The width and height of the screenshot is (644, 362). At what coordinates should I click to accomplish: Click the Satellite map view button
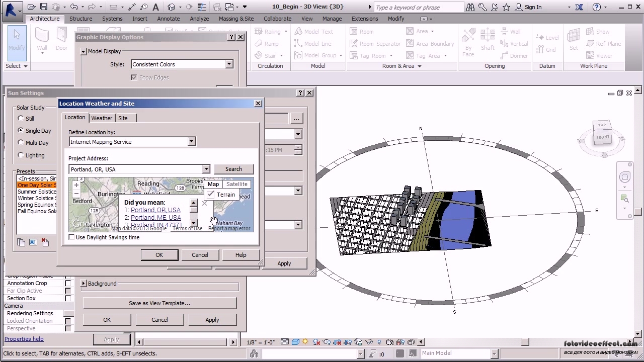[237, 184]
